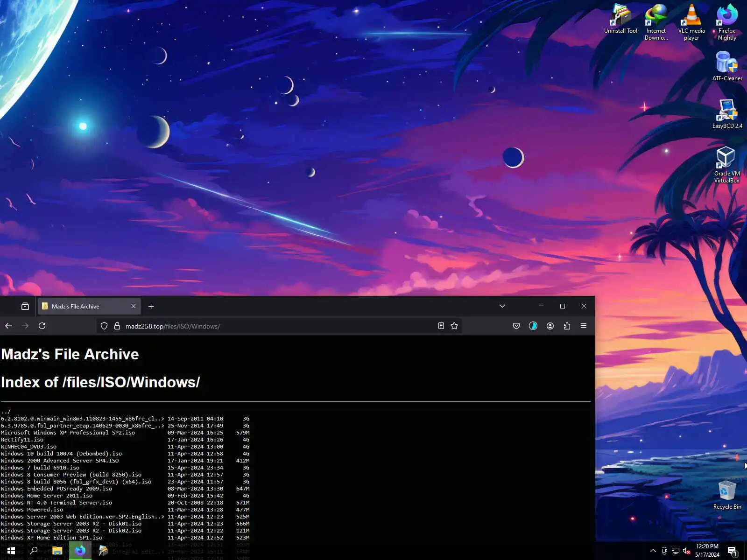Reload the current Firefox page
Image resolution: width=747 pixels, height=560 pixels.
42,326
